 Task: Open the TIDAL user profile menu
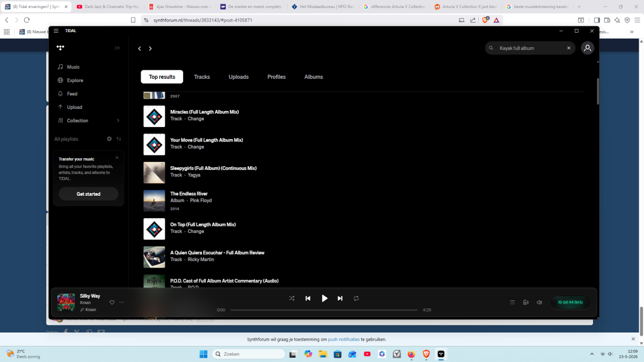(588, 48)
